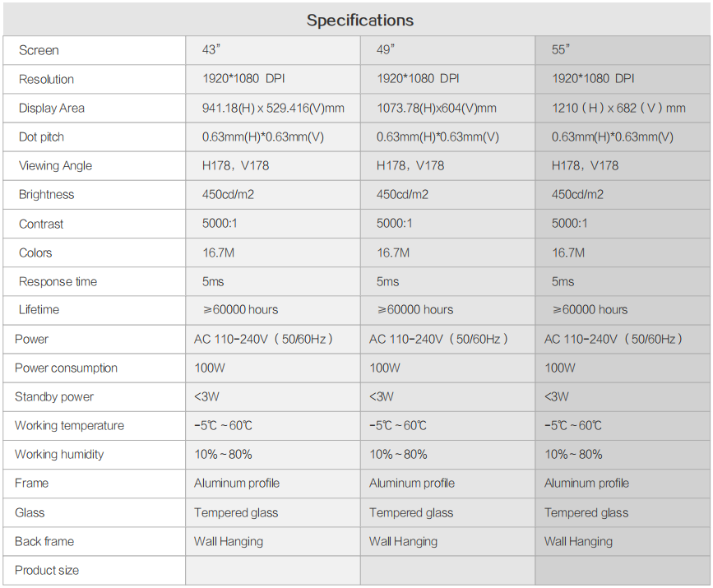Image resolution: width=713 pixels, height=588 pixels.
Task: Select the Colors row label
Action: pos(35,252)
